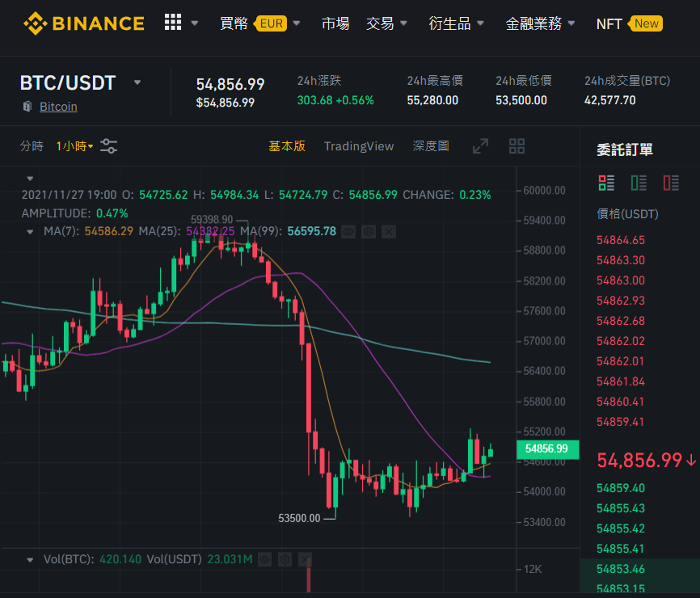Show only sell orders in order book

click(671, 183)
